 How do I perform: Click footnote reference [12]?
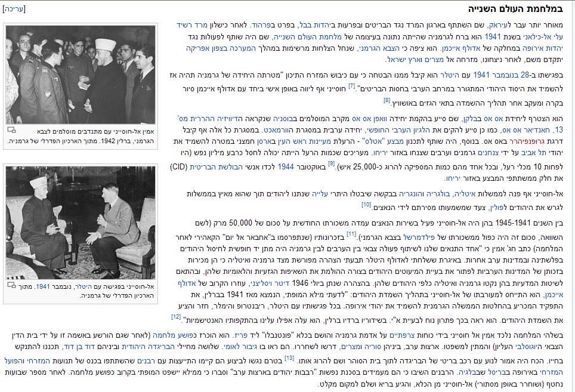tap(176, 317)
